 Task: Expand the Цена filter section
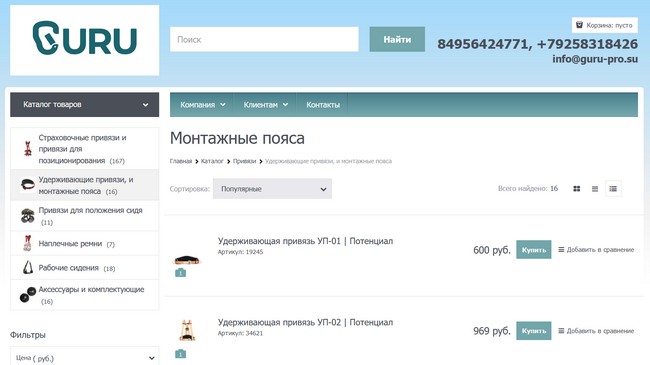click(x=85, y=358)
